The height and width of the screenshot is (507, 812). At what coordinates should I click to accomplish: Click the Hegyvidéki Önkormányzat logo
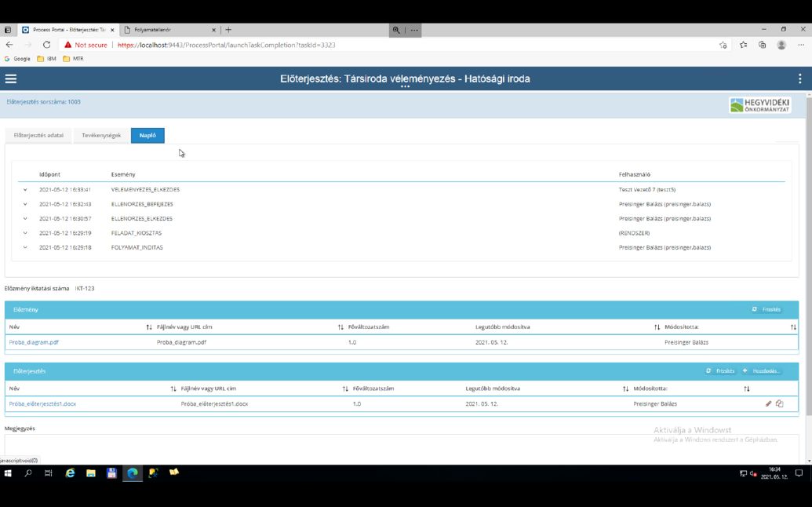[759, 104]
